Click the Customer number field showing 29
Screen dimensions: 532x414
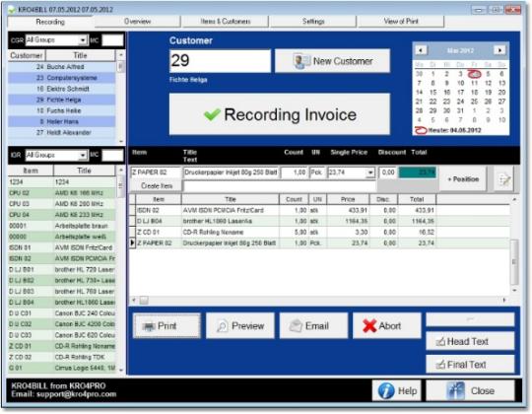(x=220, y=61)
